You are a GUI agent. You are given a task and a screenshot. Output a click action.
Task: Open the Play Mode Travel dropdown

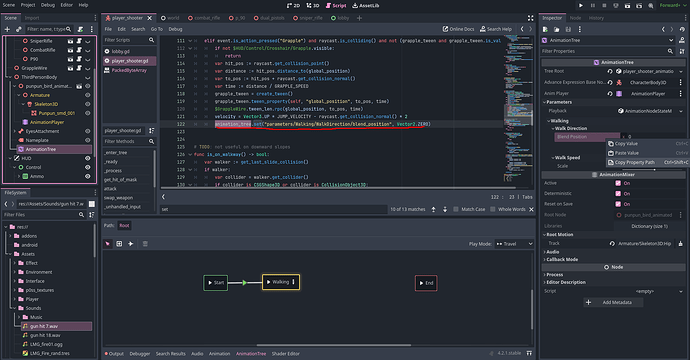(x=514, y=244)
